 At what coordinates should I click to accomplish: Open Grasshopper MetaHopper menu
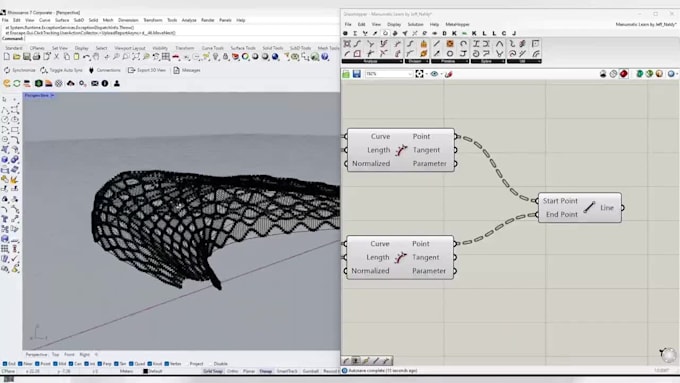click(458, 24)
